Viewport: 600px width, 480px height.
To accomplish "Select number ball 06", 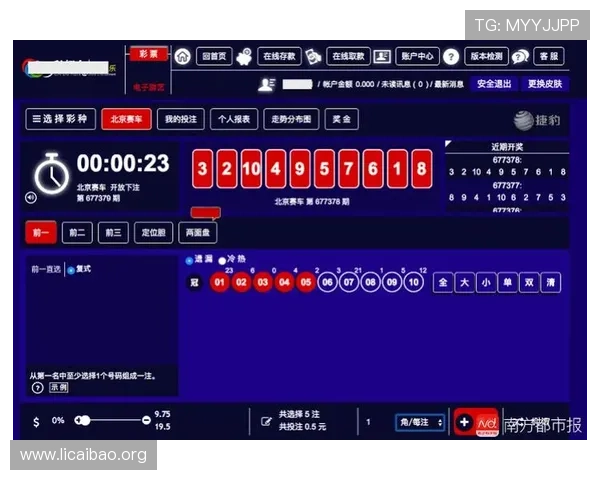I will pyautogui.click(x=328, y=283).
